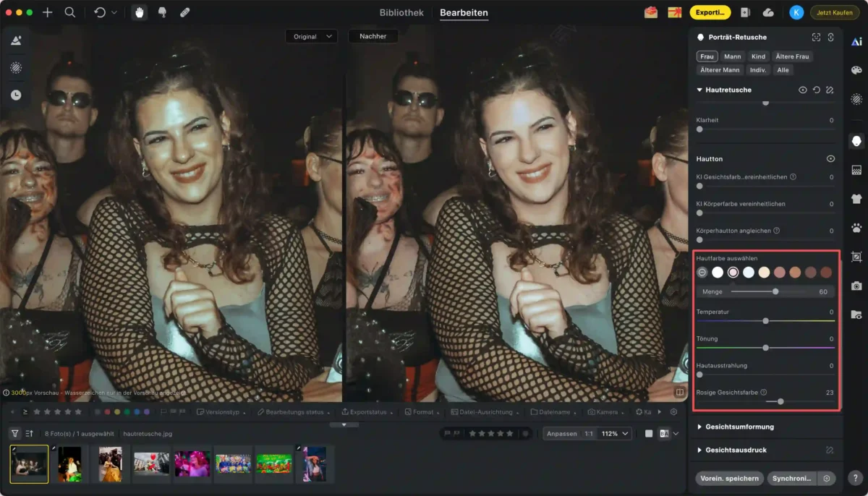
Task: Click the search magnifier icon
Action: tap(69, 12)
